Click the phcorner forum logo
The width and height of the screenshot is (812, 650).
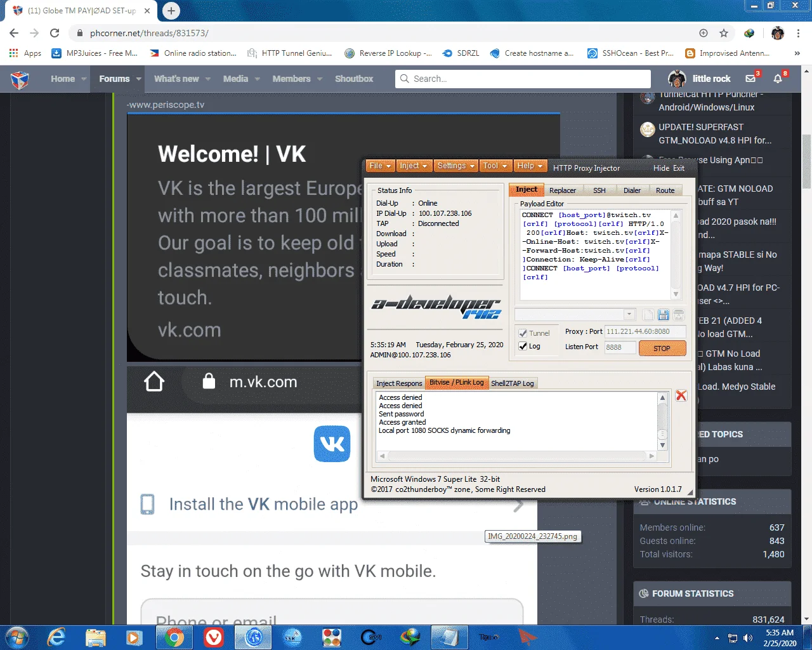coord(20,79)
